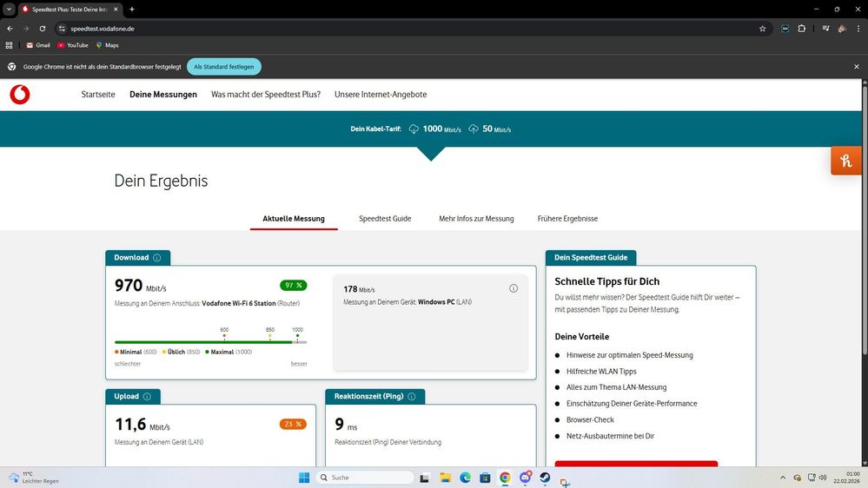Click the download speed progress bar
The image size is (868, 488).
click(210, 342)
